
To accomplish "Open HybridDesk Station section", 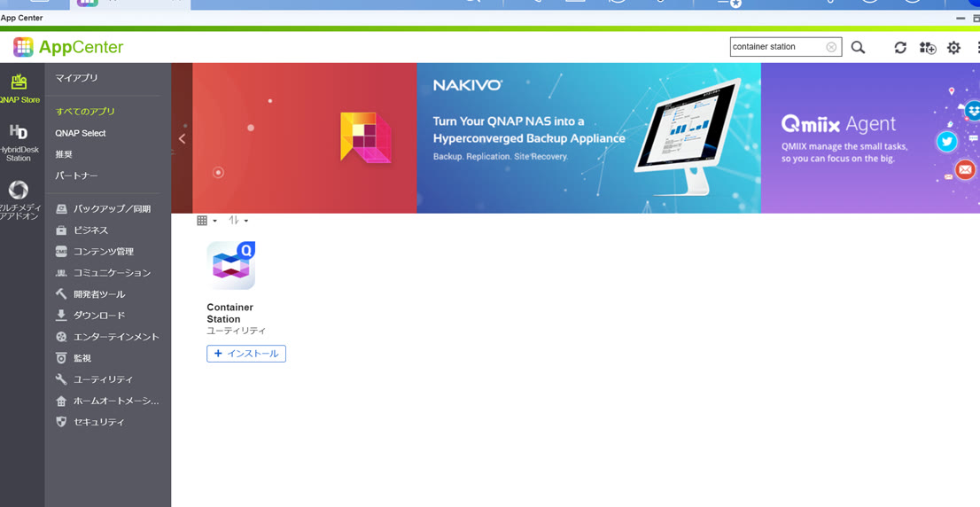I will point(19,143).
